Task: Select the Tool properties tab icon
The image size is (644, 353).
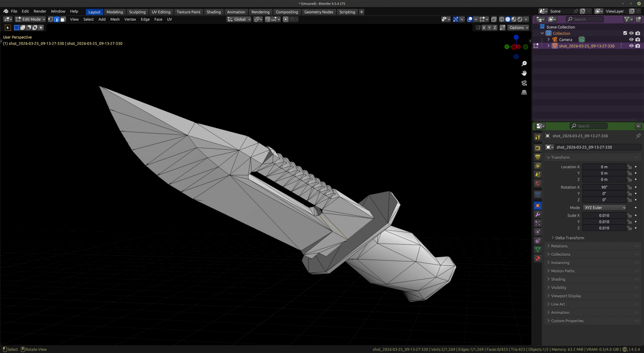Action: [x=537, y=137]
